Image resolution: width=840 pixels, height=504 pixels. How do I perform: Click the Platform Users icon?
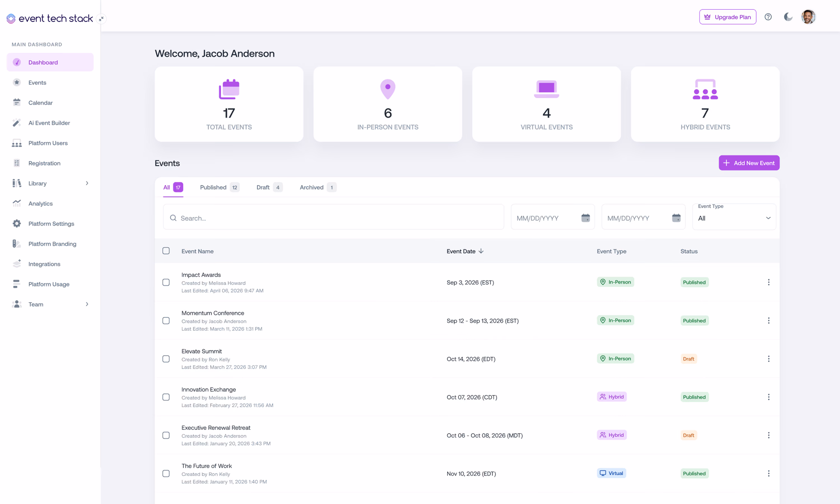[17, 143]
